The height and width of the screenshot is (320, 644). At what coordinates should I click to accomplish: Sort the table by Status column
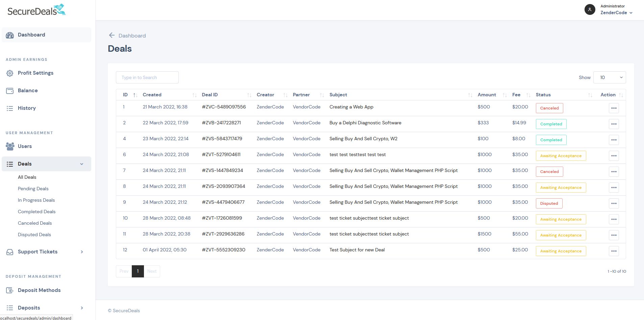[x=543, y=95]
